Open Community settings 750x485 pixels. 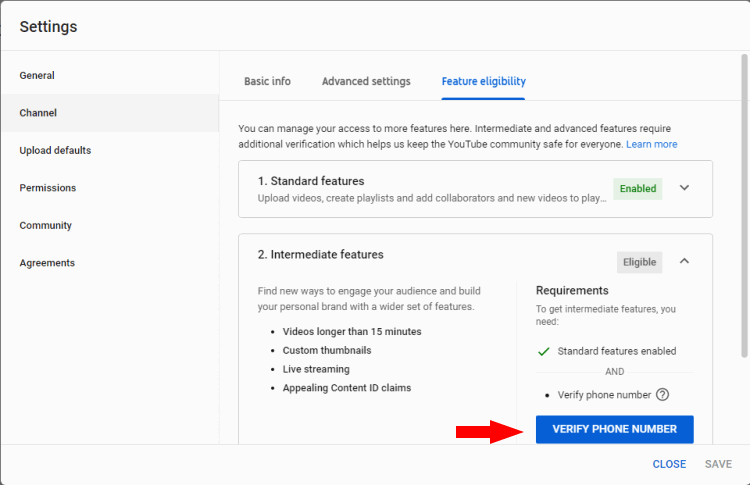pyautogui.click(x=45, y=225)
